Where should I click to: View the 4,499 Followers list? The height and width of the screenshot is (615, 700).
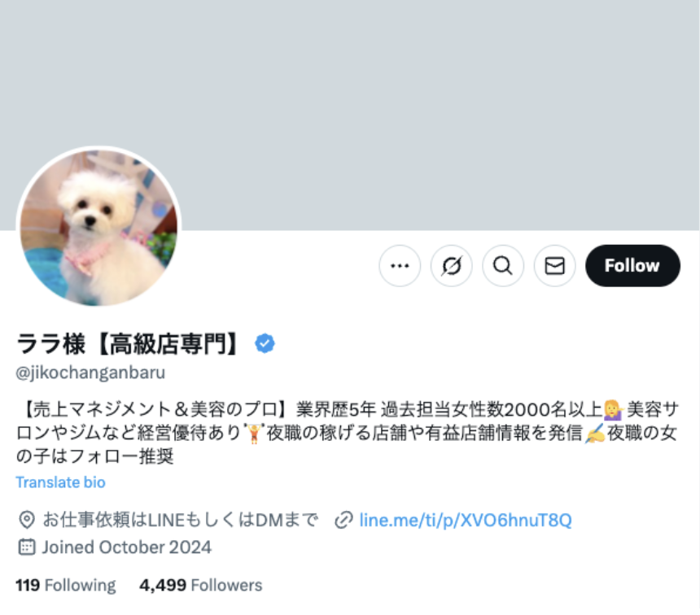[201, 585]
